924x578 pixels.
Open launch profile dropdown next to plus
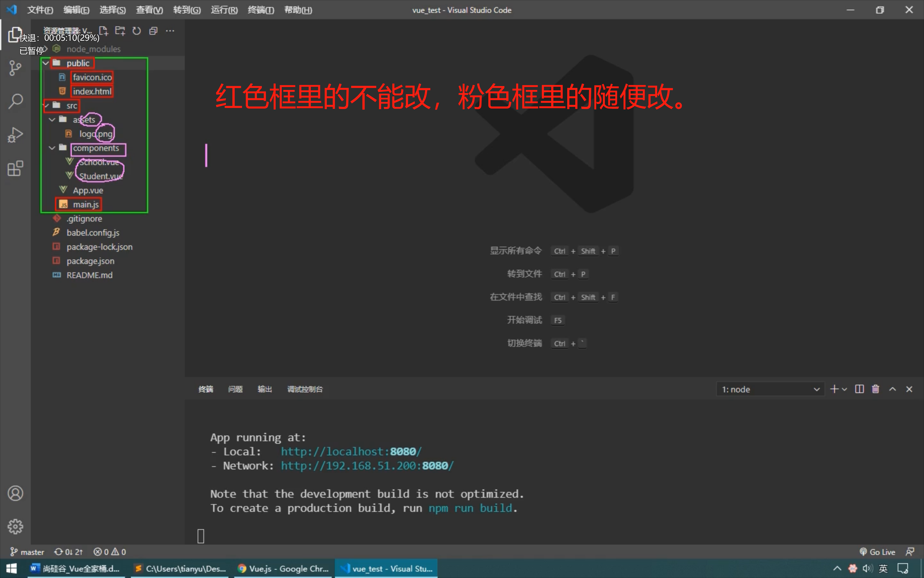844,389
